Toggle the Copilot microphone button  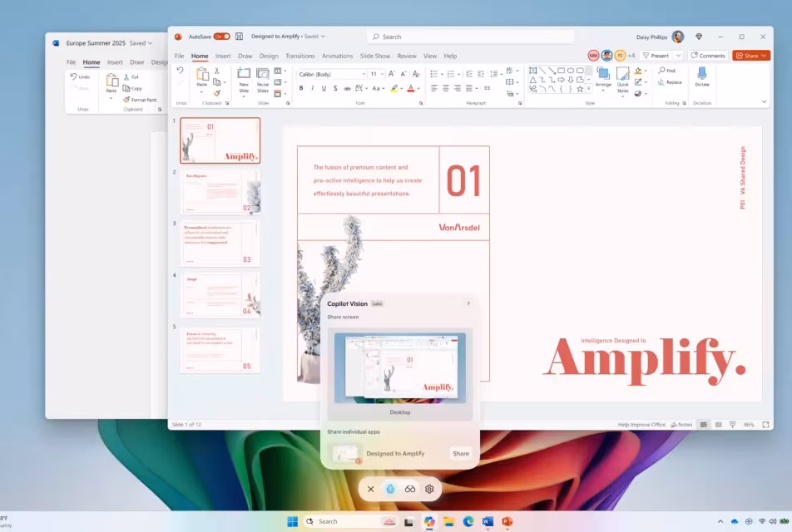coord(390,489)
